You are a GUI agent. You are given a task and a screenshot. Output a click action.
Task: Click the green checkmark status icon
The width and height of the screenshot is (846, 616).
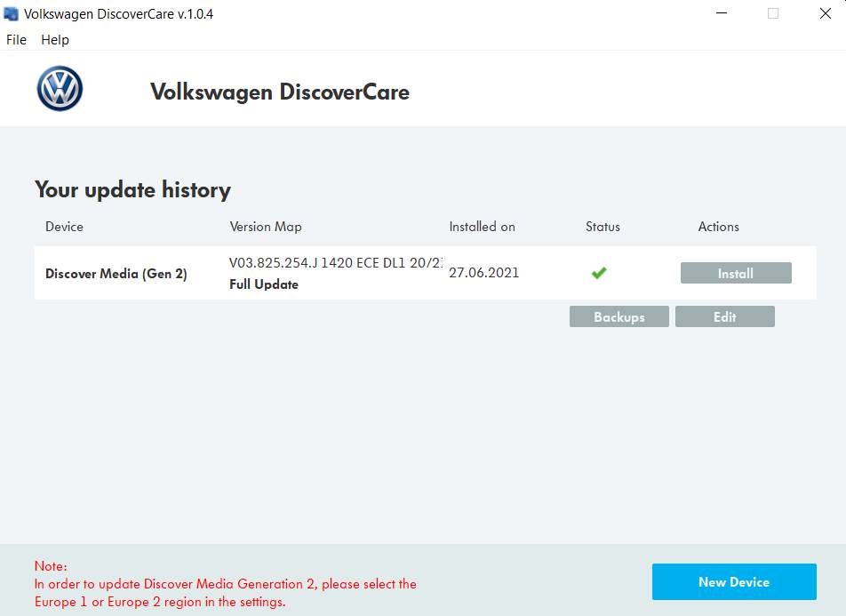(x=599, y=273)
